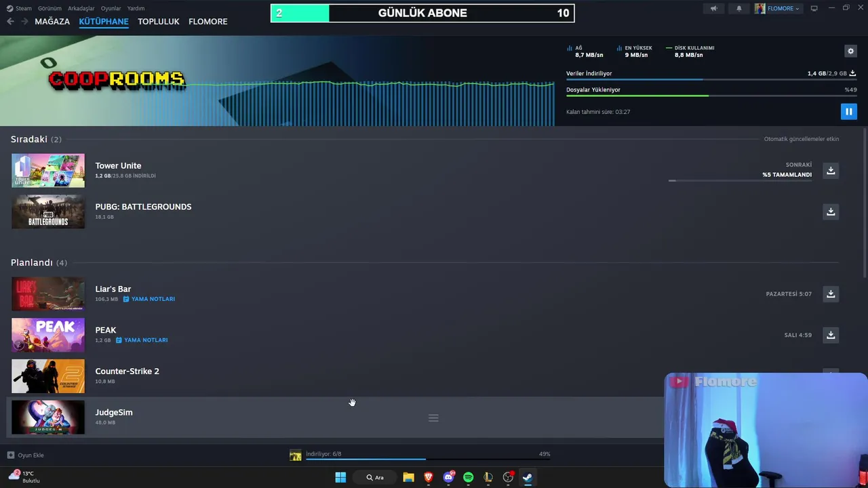Open the FLOMORE profile tab
The image size is (868, 488).
point(208,22)
